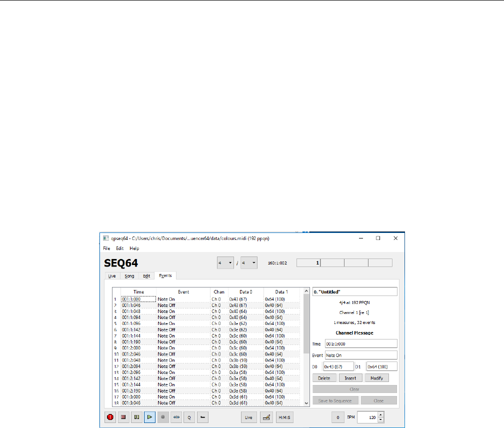Click the Time column header
Screen dimensions: 504x428
pyautogui.click(x=138, y=292)
